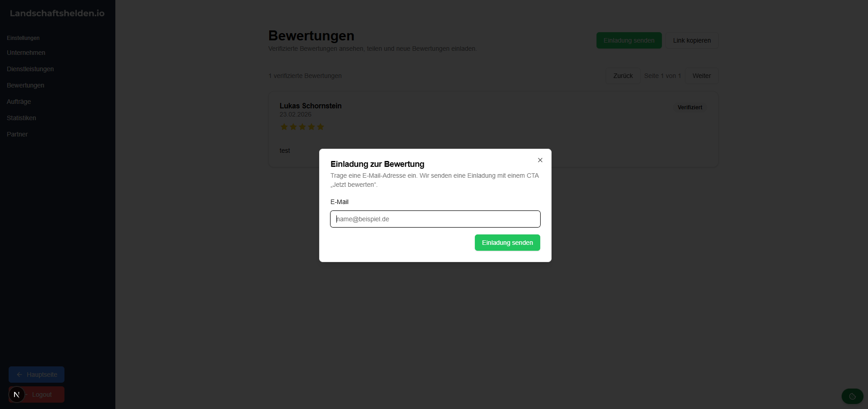Screen dimensions: 868x409
Task: Click the Link kopieren button
Action: (x=692, y=40)
